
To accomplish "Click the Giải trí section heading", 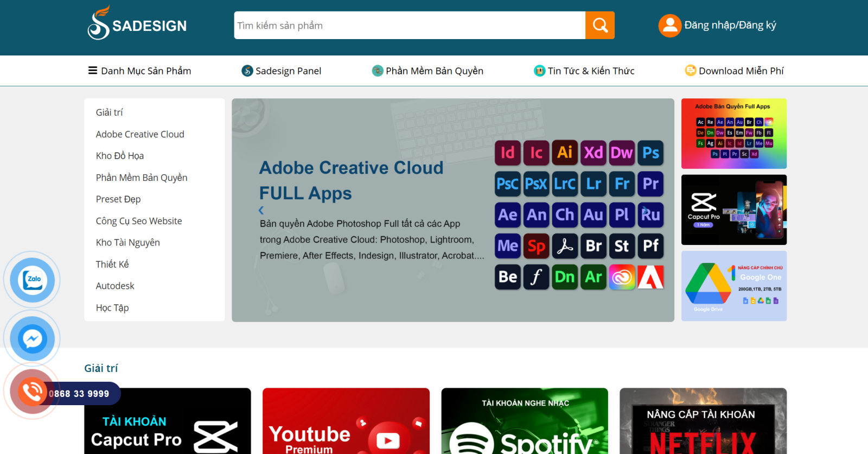I will [x=101, y=368].
